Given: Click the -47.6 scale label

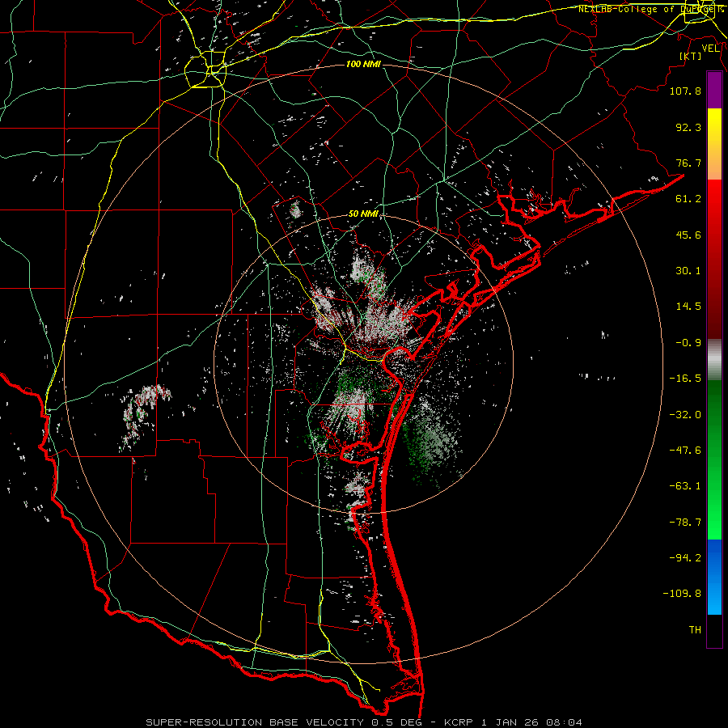Looking at the screenshot, I should point(685,451).
